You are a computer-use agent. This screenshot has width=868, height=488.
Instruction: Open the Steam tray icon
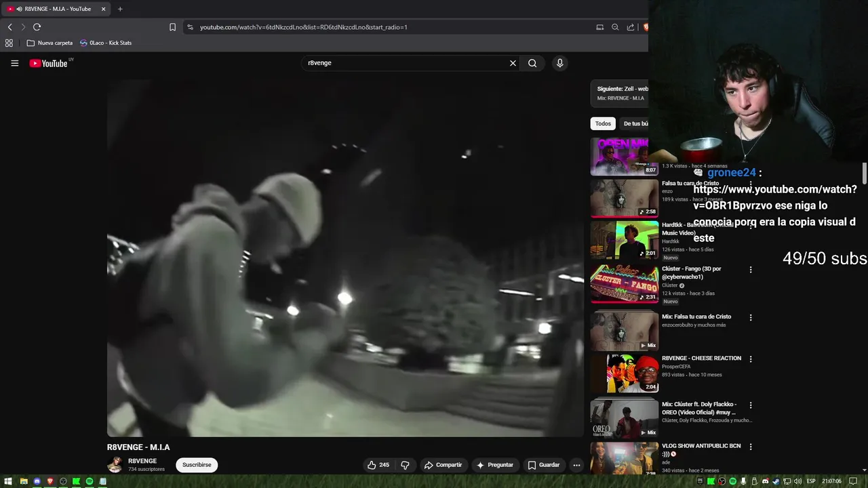tap(776, 481)
